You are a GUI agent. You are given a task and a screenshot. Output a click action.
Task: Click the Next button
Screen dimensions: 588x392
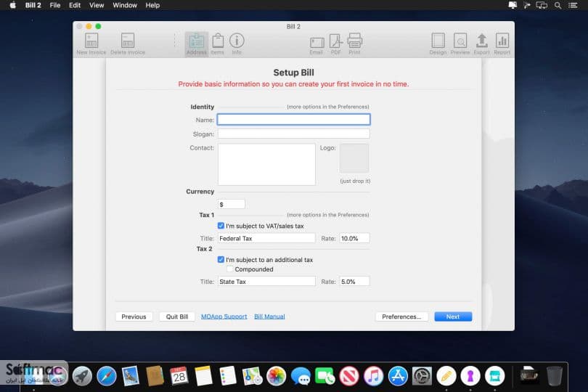point(453,317)
